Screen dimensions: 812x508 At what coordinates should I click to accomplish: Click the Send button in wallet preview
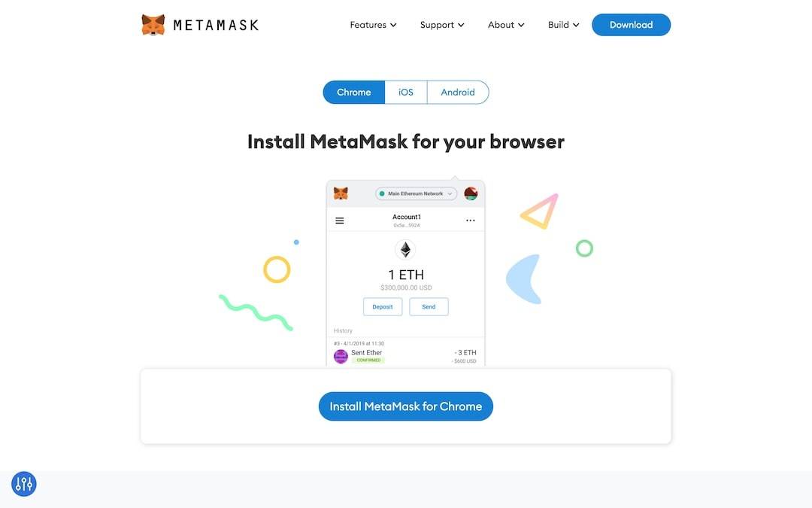point(429,307)
